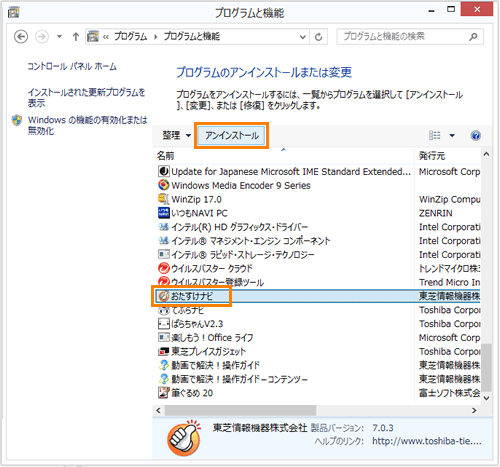Click プログラム in the address breadcrumb
This screenshot has width=500, height=467.
pyautogui.click(x=131, y=36)
